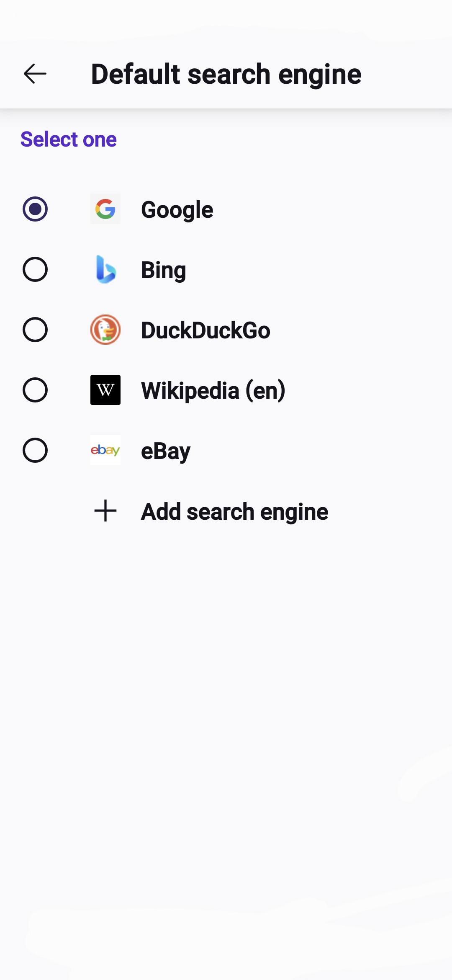Select the Wikipedia (en) radio button

pyautogui.click(x=35, y=390)
